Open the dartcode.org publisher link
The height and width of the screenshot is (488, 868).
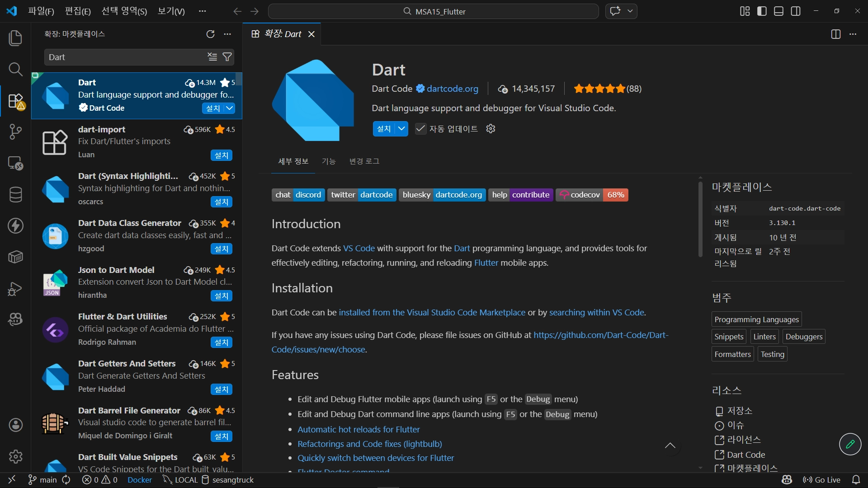(452, 89)
